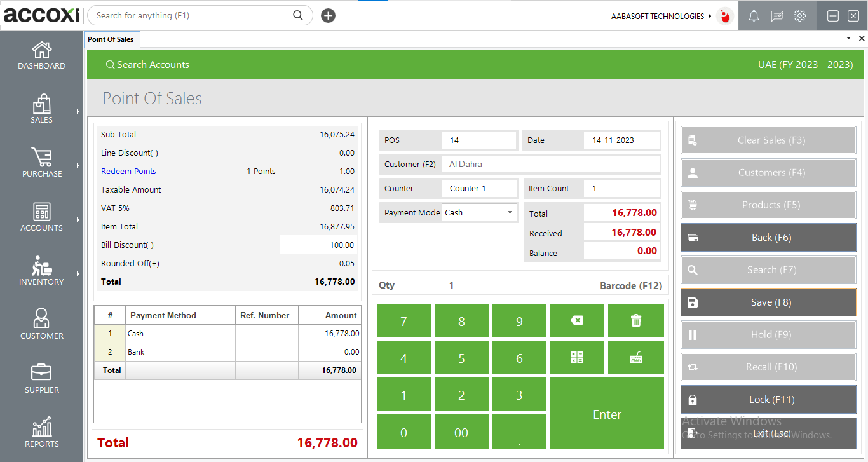Screen dimensions: 868x462
Task: Click the Redeem Points link
Action: 128,171
